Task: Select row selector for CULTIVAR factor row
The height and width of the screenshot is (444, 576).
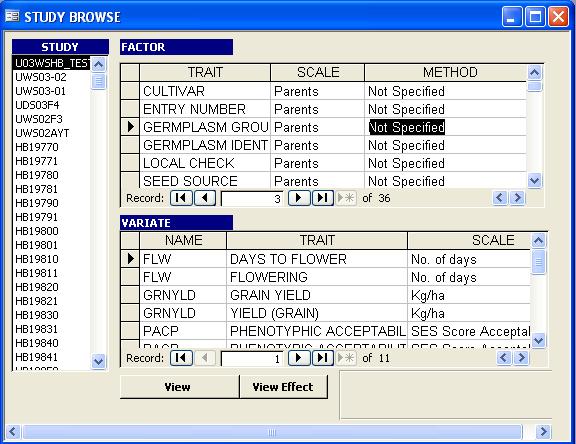Action: [130, 91]
